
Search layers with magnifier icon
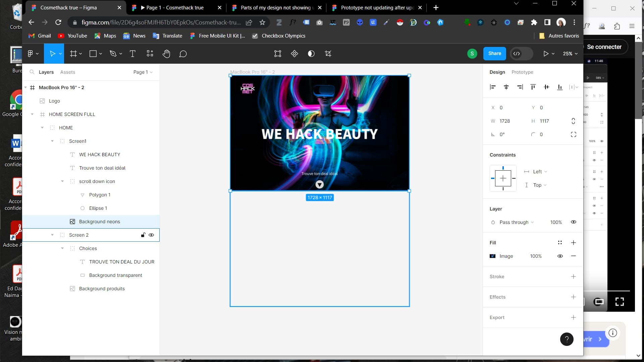tap(32, 72)
